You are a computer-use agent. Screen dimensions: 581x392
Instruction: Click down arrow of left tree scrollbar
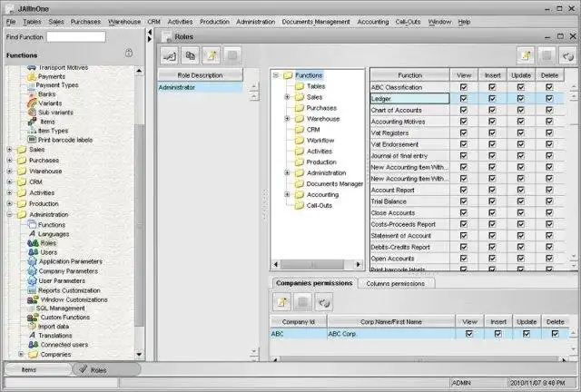(139, 355)
